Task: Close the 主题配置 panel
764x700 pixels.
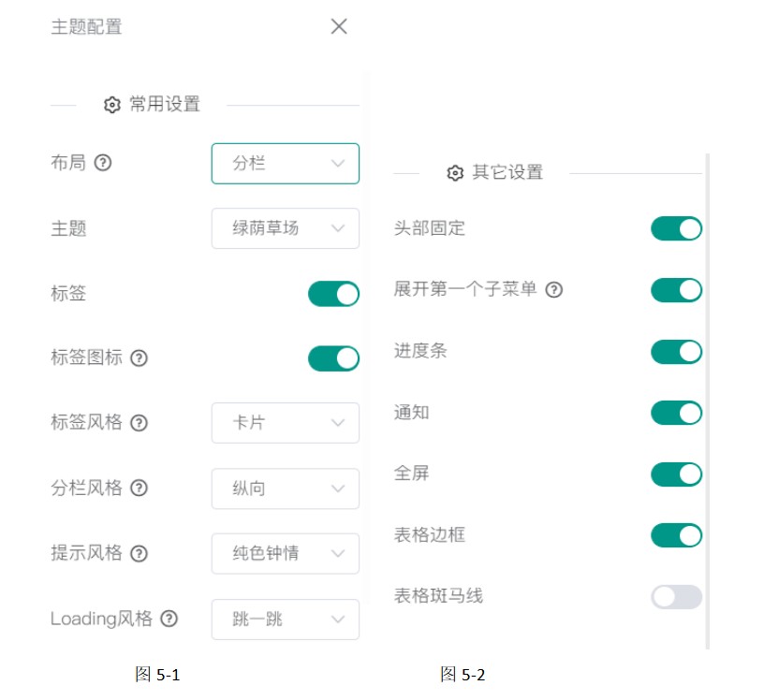Action: tap(339, 26)
